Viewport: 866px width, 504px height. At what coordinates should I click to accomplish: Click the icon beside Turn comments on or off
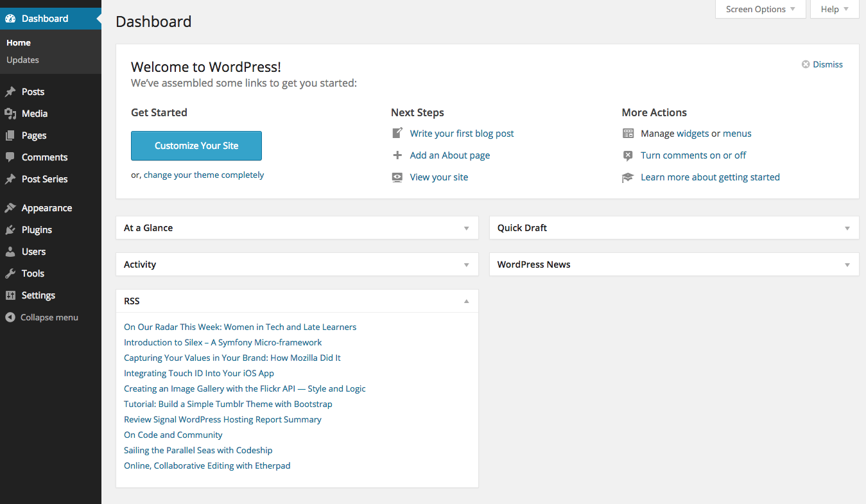click(x=628, y=155)
